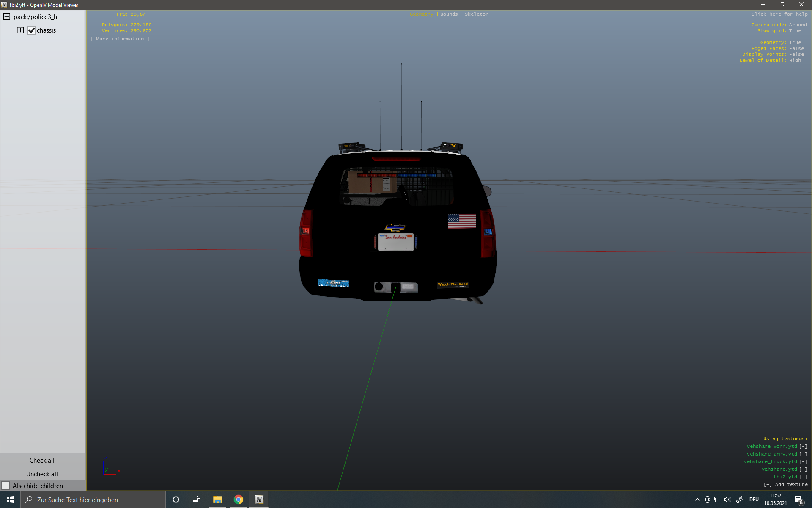Screen dimensions: 812x508
Task: Collapse the pack:/police3_hi tree node
Action: [7, 17]
